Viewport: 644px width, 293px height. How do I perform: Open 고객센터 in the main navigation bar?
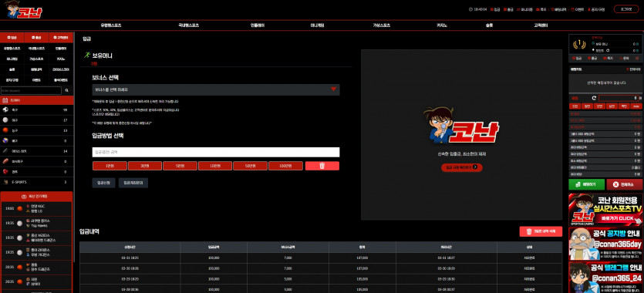[541, 25]
